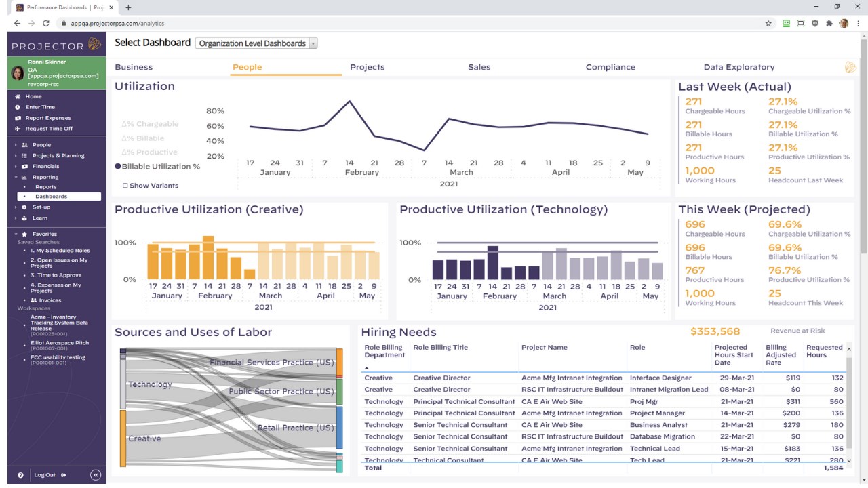Click the Log Out icon

(64, 475)
